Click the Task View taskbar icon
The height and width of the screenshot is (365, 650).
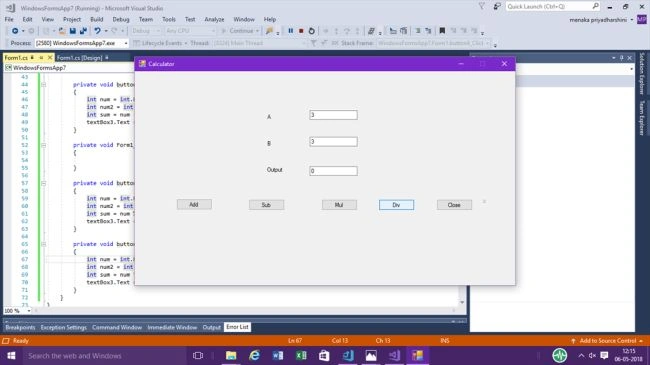(198, 355)
